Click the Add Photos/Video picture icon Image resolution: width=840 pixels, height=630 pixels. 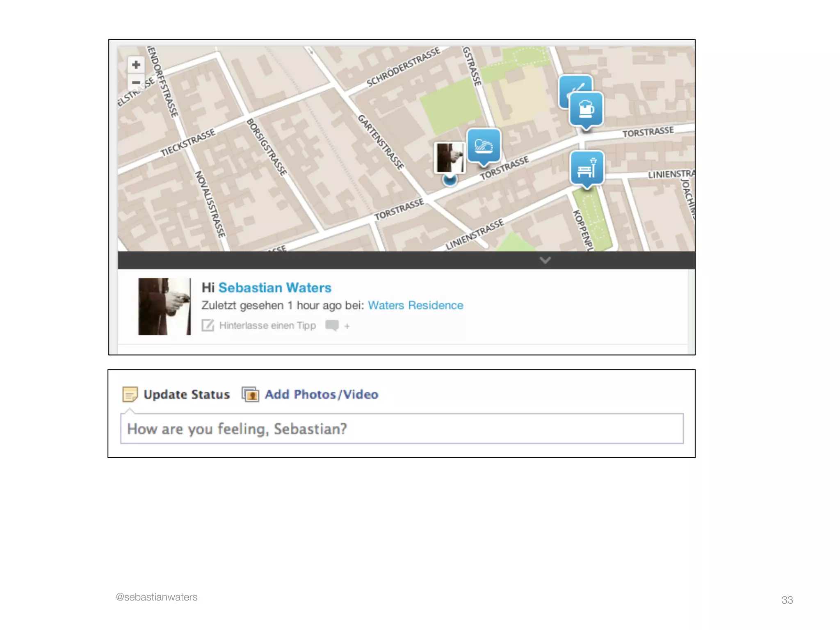pyautogui.click(x=250, y=394)
